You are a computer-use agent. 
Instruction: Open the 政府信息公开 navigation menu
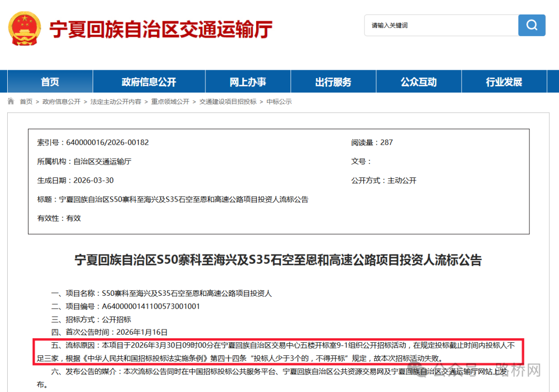[148, 81]
